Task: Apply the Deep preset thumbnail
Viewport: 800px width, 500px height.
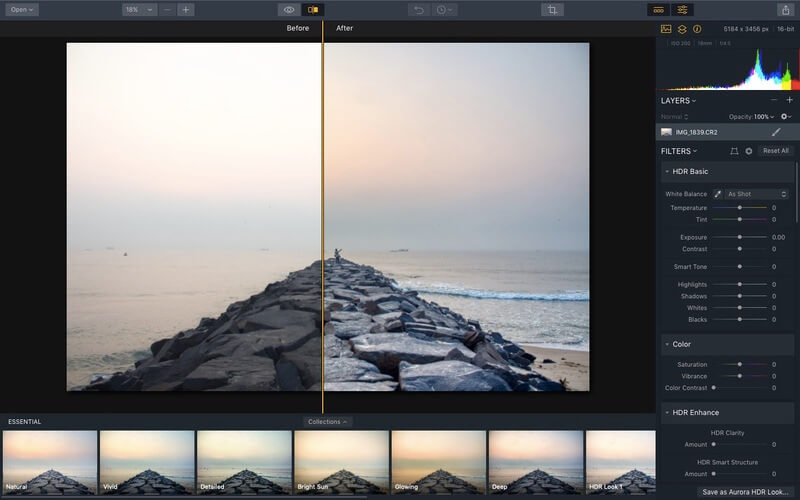Action: [x=536, y=462]
